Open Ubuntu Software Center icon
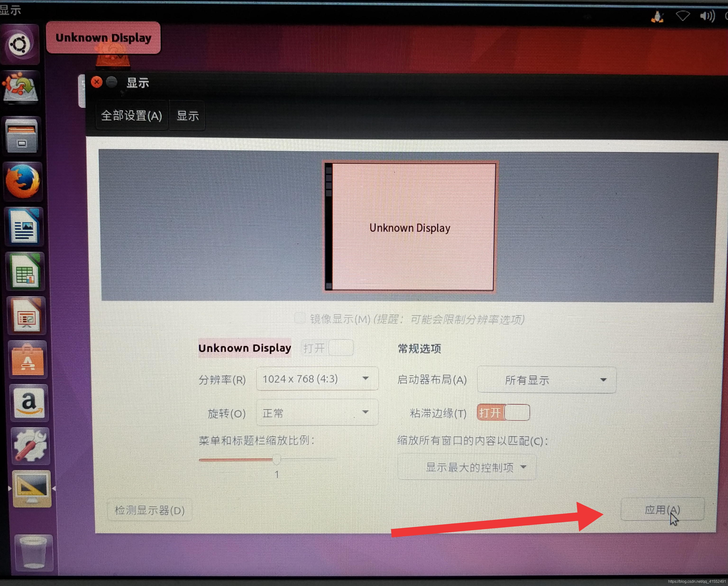The image size is (728, 586). [x=28, y=360]
